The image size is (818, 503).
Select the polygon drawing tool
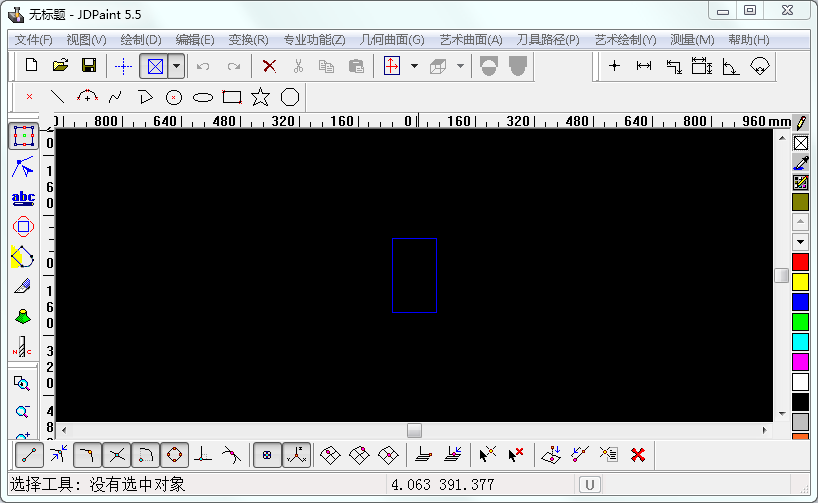(290, 97)
